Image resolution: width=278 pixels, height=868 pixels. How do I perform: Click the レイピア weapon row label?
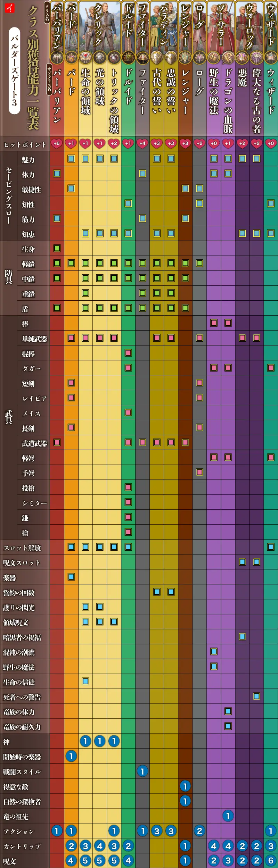click(x=34, y=399)
